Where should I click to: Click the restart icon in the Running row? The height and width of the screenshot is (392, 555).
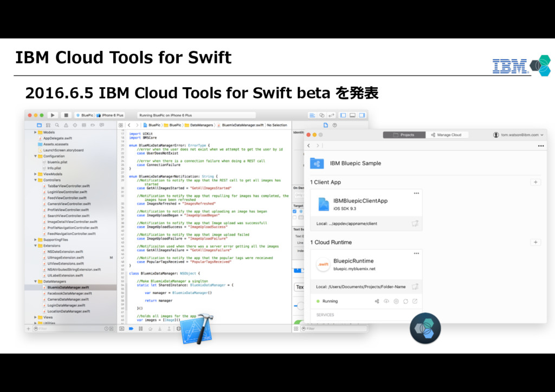point(405,302)
